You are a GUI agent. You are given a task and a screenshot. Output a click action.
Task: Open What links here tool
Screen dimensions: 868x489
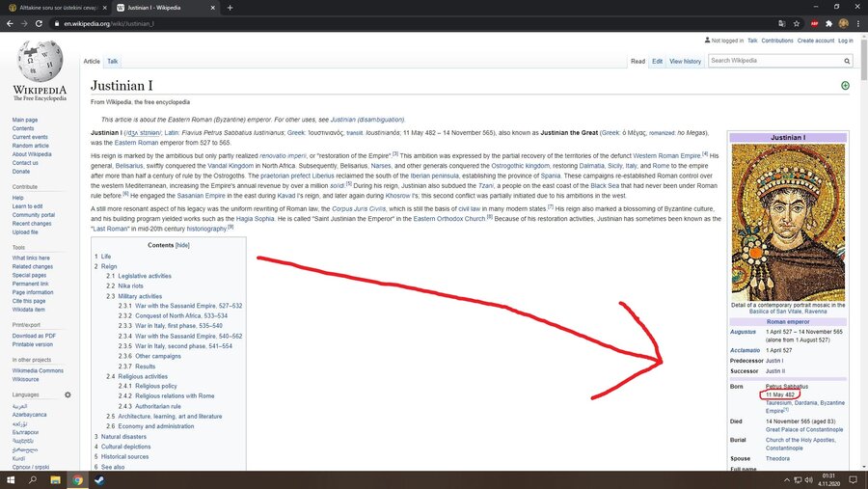tap(31, 258)
